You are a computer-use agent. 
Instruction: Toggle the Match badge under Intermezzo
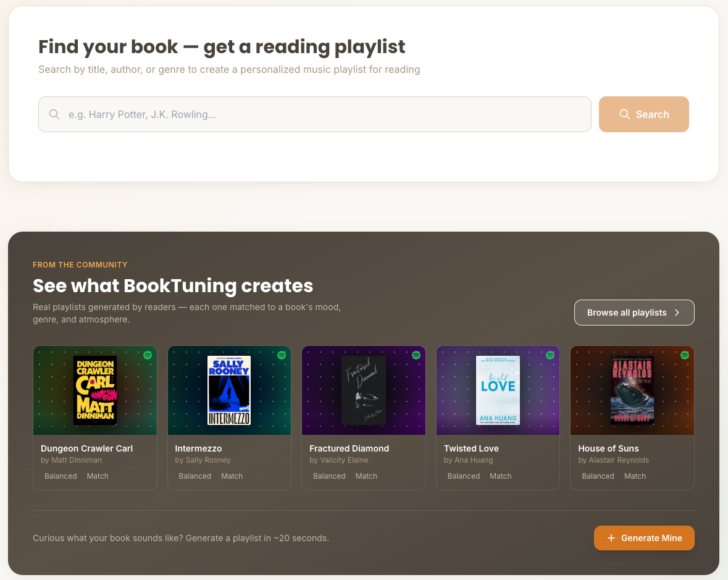click(232, 476)
